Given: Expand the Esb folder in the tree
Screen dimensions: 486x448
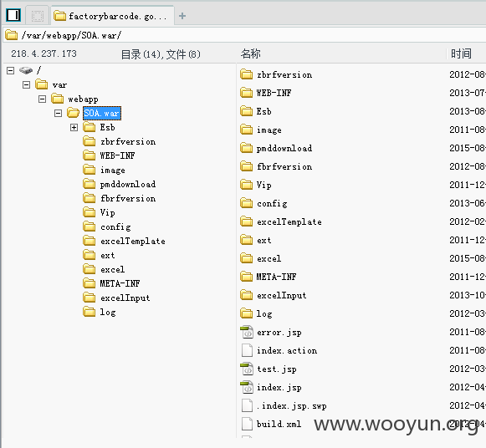Looking at the screenshot, I should pos(74,127).
